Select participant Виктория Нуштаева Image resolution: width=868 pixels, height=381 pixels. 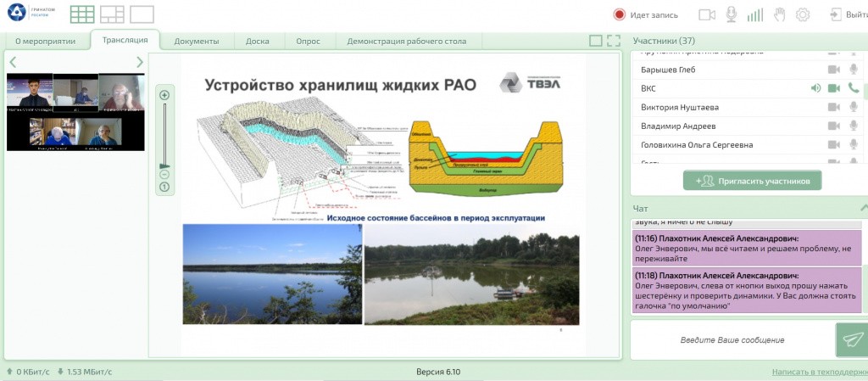(680, 107)
